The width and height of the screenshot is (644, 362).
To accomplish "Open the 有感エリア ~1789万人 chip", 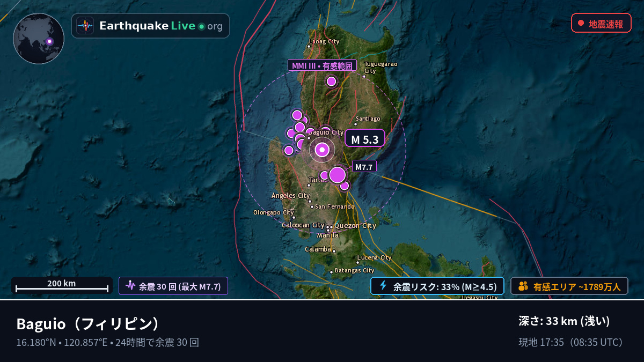I will 569,286.
